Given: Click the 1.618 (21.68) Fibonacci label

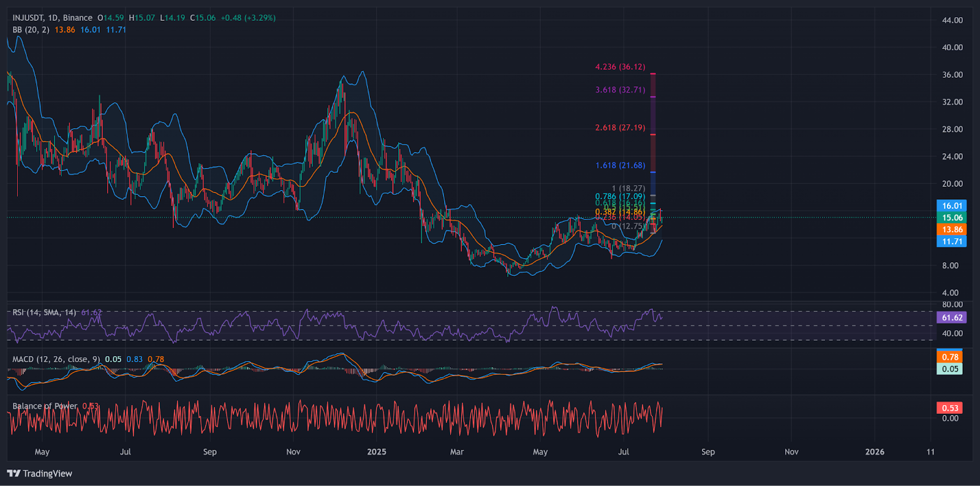Looking at the screenshot, I should pyautogui.click(x=620, y=165).
